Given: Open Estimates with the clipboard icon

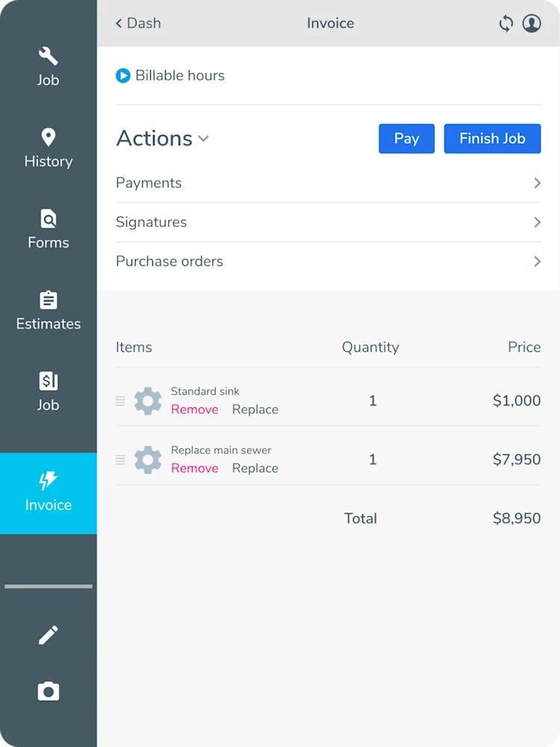Looking at the screenshot, I should point(48,311).
